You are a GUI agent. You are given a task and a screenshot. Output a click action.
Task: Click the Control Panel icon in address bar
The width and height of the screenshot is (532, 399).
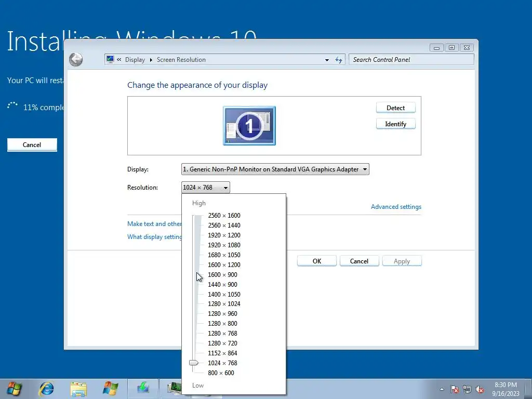(x=110, y=59)
